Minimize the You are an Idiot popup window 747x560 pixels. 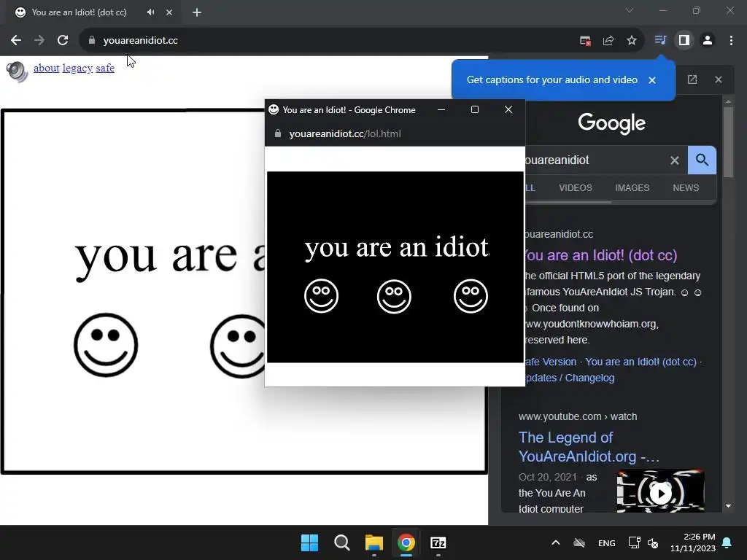click(441, 109)
